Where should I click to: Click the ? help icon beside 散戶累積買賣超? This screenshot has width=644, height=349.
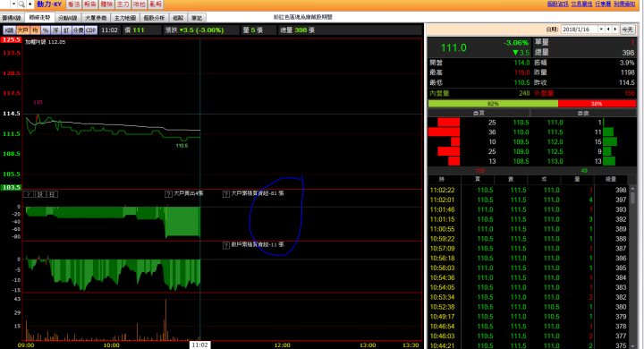coord(226,245)
